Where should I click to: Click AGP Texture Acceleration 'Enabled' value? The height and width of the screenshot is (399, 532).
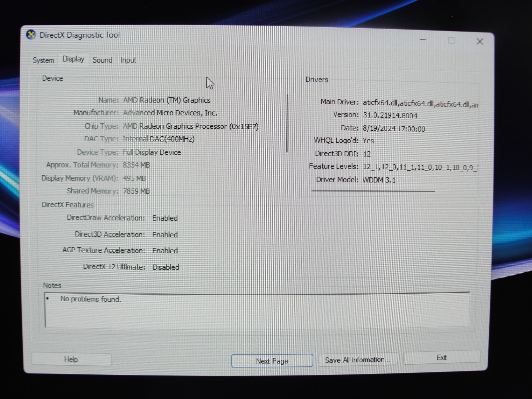[x=165, y=251]
